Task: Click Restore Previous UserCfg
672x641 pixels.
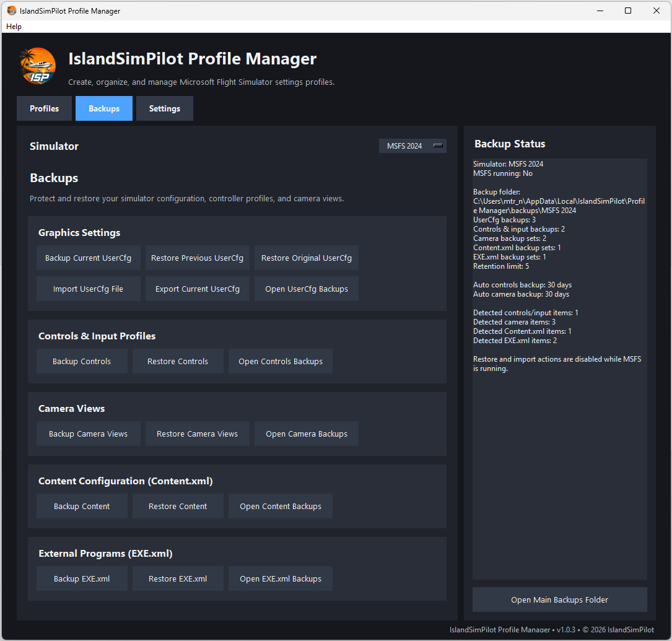Action: 197,258
